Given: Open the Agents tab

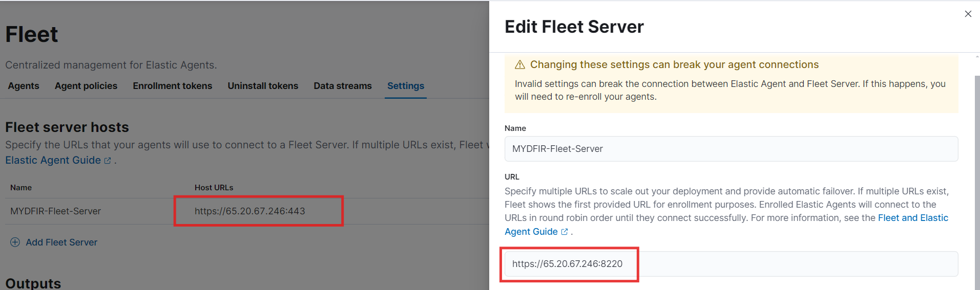Looking at the screenshot, I should (x=24, y=86).
